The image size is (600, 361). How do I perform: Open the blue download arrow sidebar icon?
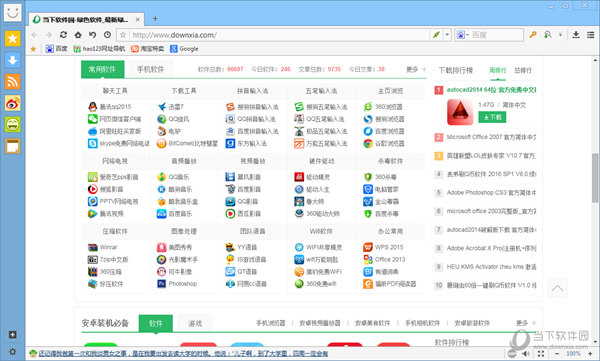pyautogui.click(x=13, y=60)
